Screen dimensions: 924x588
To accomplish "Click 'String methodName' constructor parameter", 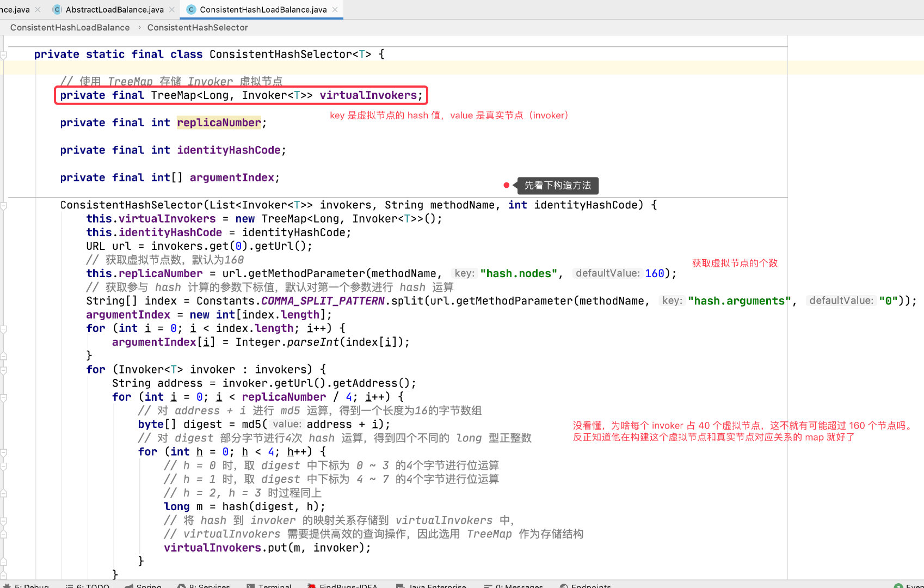I will coord(440,205).
